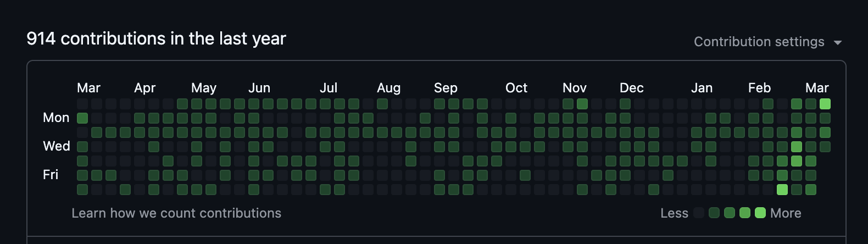Click the 'Apr' month label

point(145,88)
